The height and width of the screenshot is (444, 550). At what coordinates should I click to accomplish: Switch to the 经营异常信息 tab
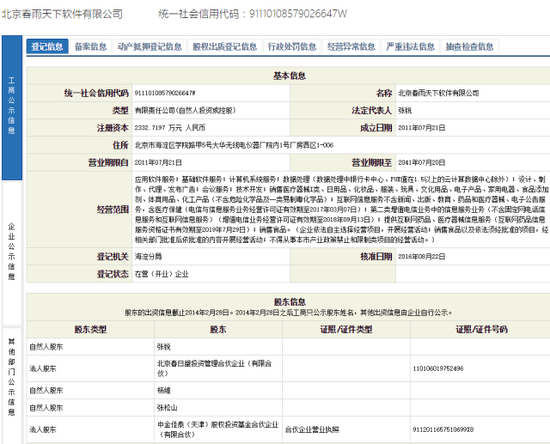[x=351, y=46]
